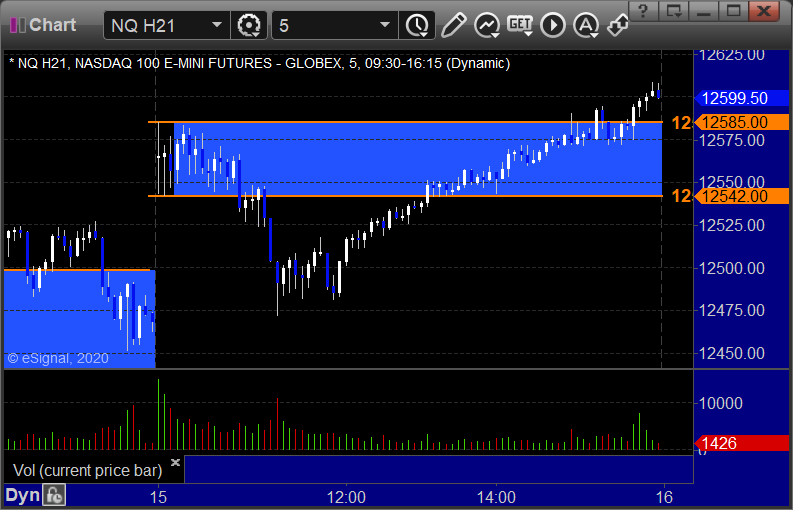Click the 12500.00 price axis label

tap(731, 268)
